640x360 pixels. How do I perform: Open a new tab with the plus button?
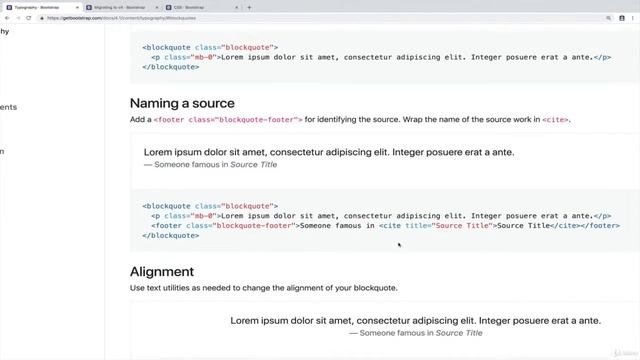pos(249,7)
